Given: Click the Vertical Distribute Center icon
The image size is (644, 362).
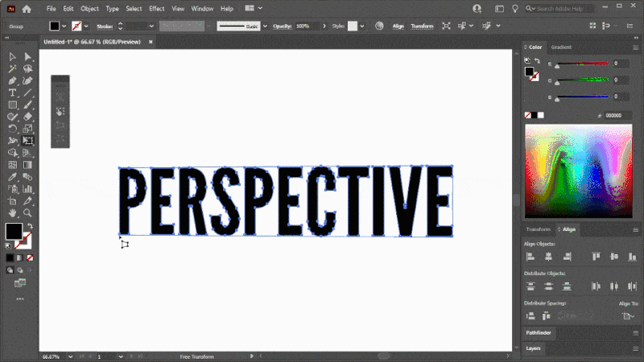Looking at the screenshot, I should click(x=548, y=286).
